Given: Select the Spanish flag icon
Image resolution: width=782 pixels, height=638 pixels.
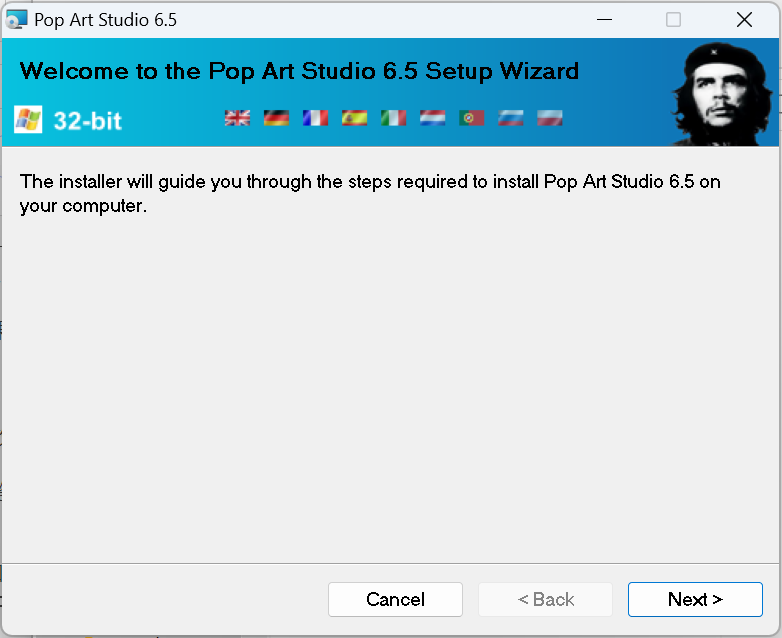Looking at the screenshot, I should tap(354, 118).
